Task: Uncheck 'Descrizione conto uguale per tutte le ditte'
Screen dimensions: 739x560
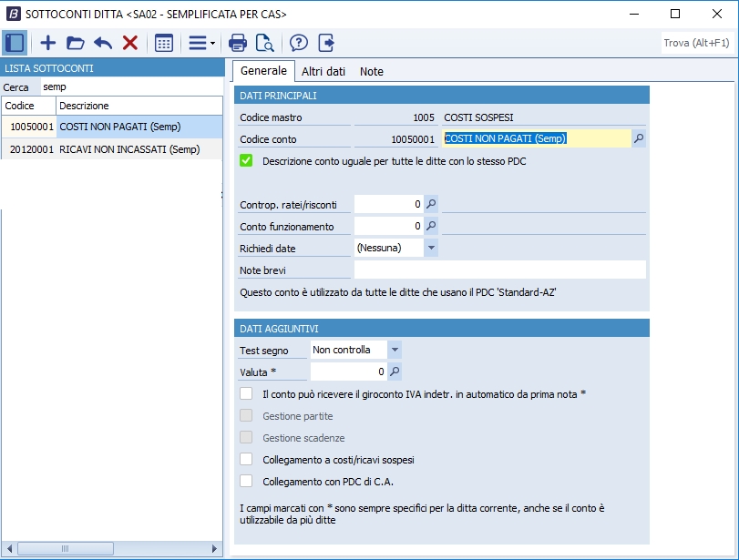Action: point(246,161)
